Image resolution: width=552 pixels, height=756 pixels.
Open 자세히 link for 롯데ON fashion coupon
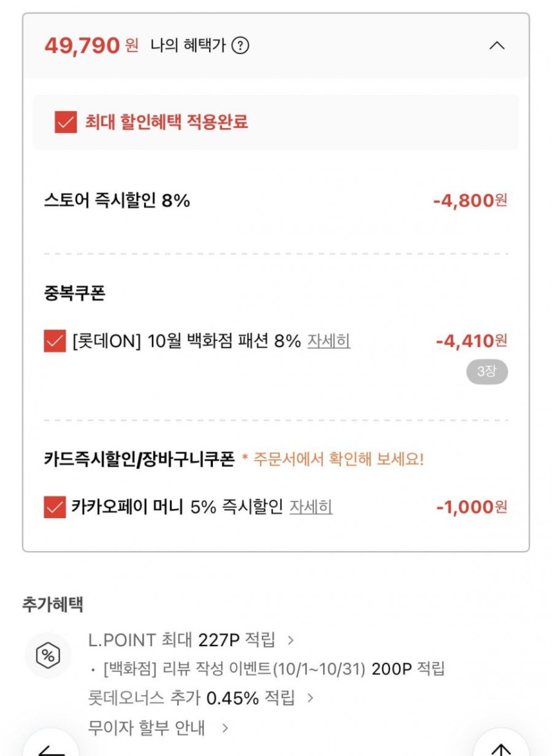[x=329, y=341]
